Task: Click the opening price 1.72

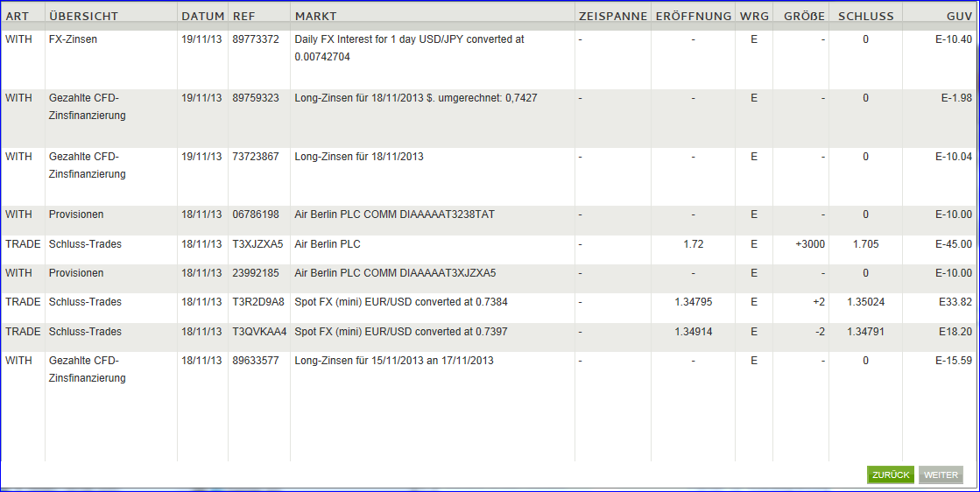Action: (x=693, y=244)
